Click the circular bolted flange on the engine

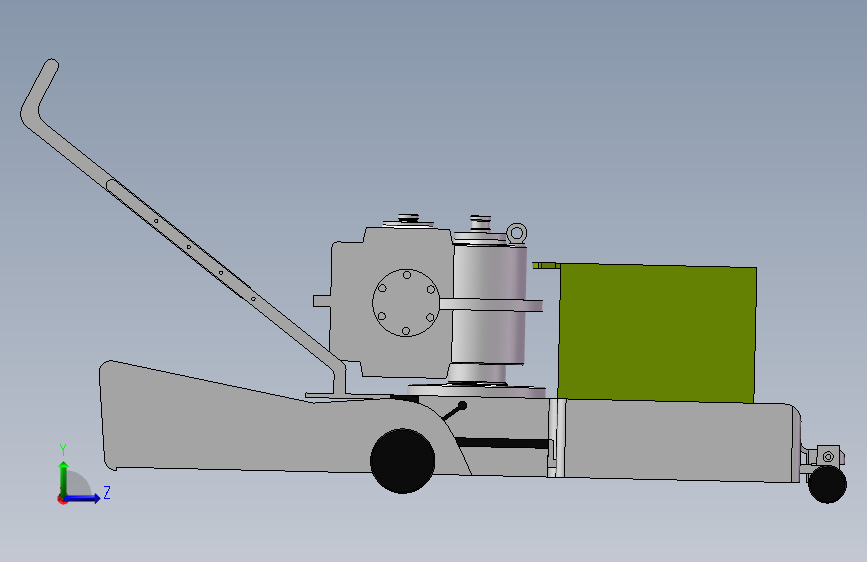pos(406,303)
